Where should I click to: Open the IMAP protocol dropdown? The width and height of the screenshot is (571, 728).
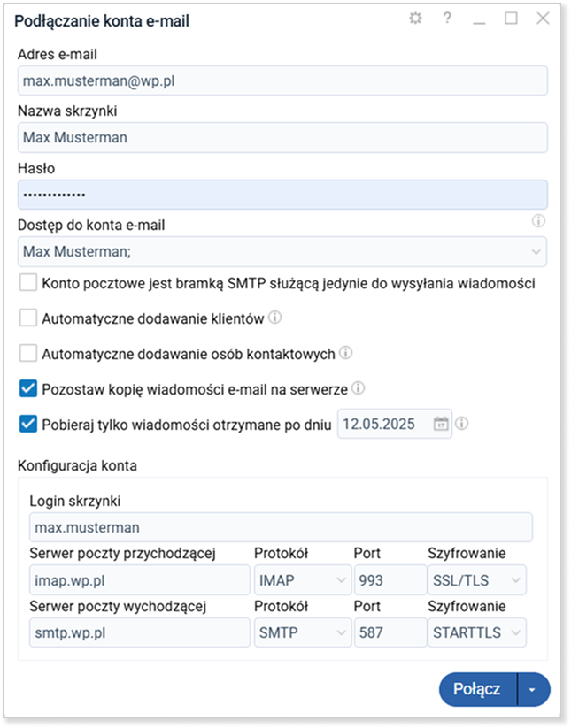pyautogui.click(x=303, y=580)
